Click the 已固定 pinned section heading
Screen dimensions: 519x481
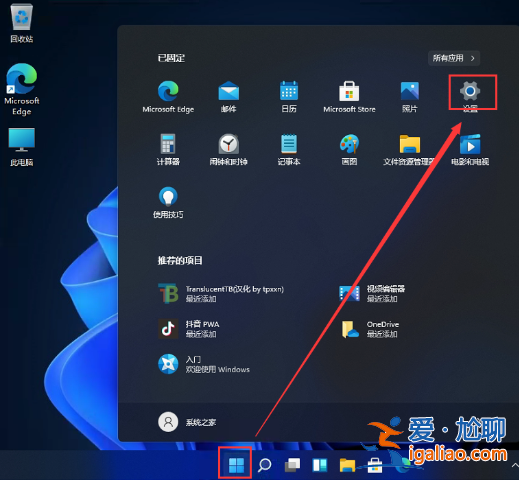point(171,58)
